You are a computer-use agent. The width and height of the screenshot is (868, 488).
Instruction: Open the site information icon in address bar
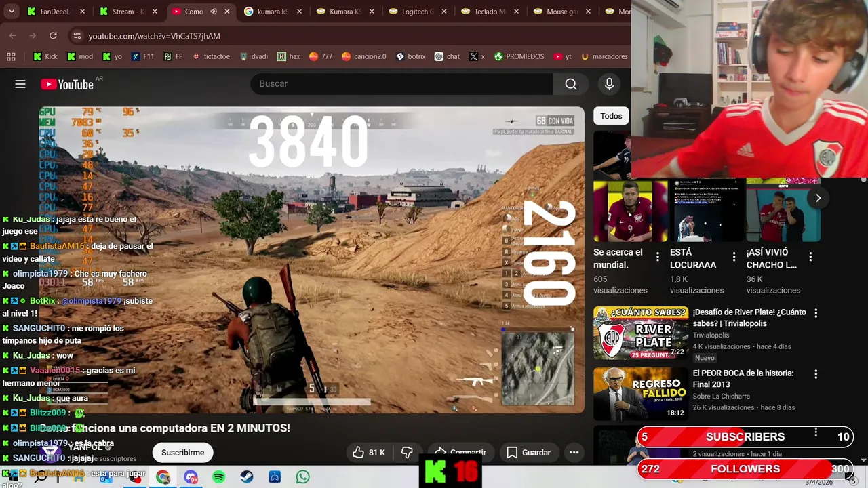(77, 36)
